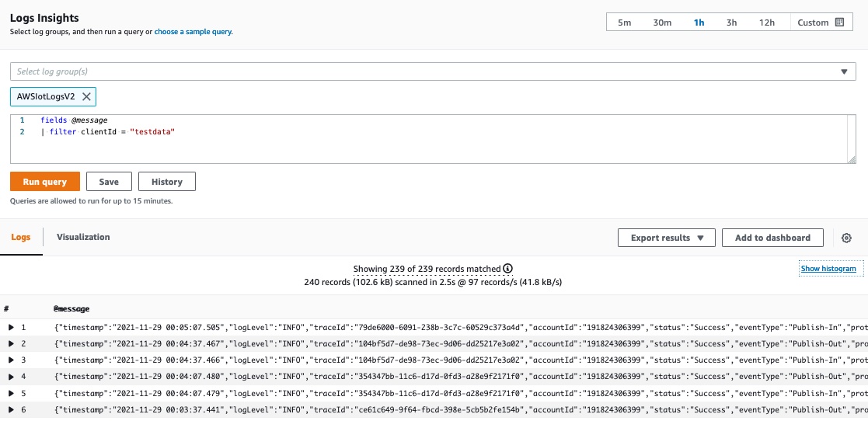Image resolution: width=868 pixels, height=421 pixels.
Task: Click inside the query editor on the filter line
Action: tap(108, 132)
